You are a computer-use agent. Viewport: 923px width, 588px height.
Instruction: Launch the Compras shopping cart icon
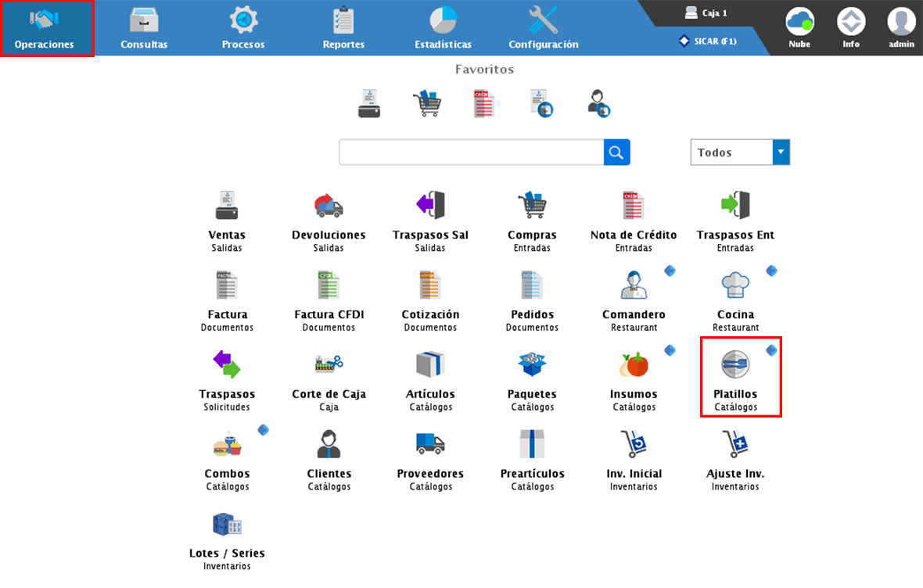tap(532, 206)
